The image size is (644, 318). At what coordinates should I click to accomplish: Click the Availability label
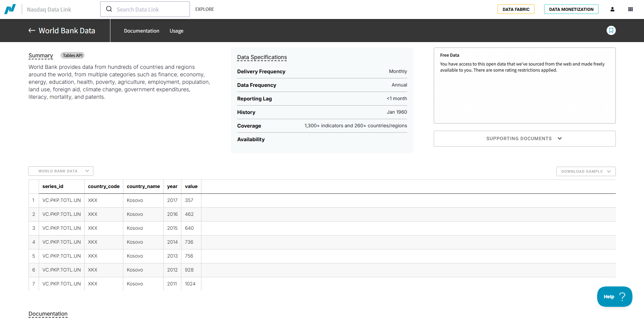pos(251,139)
